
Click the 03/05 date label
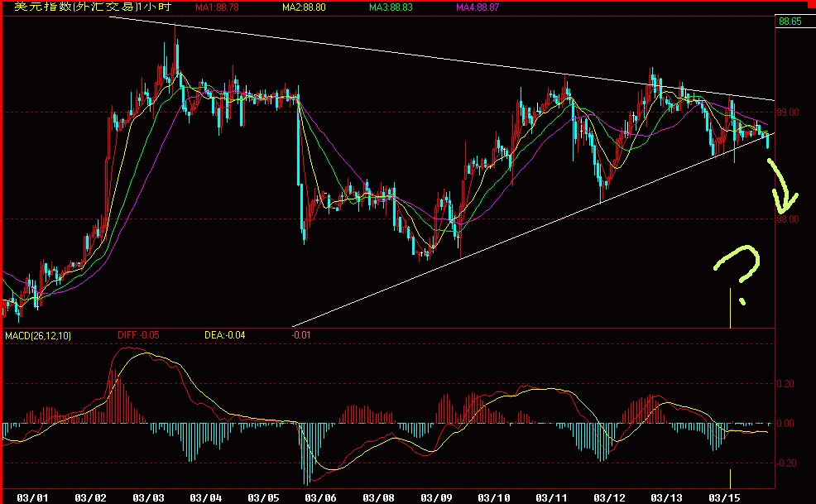pos(263,497)
